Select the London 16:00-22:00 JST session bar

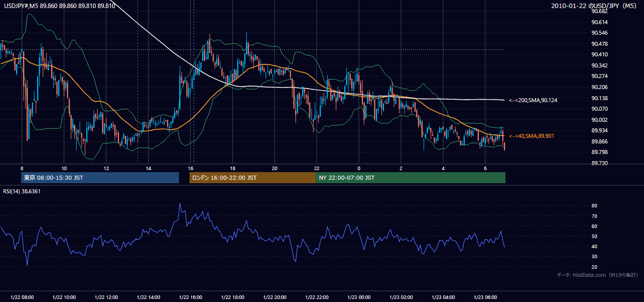click(252, 178)
